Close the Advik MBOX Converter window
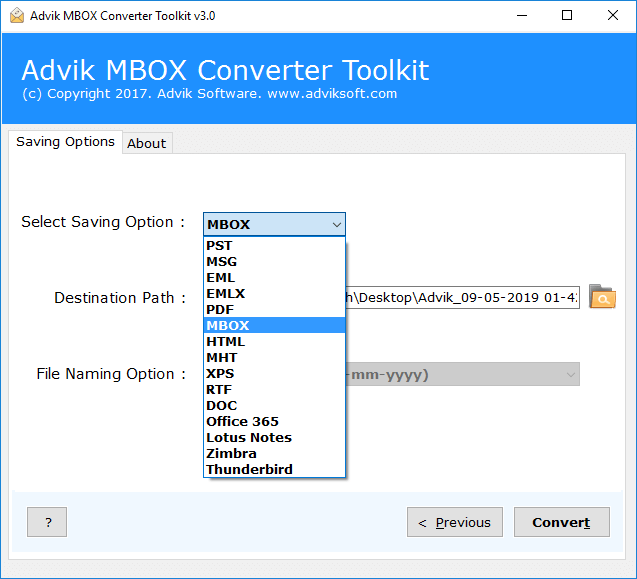 613,15
